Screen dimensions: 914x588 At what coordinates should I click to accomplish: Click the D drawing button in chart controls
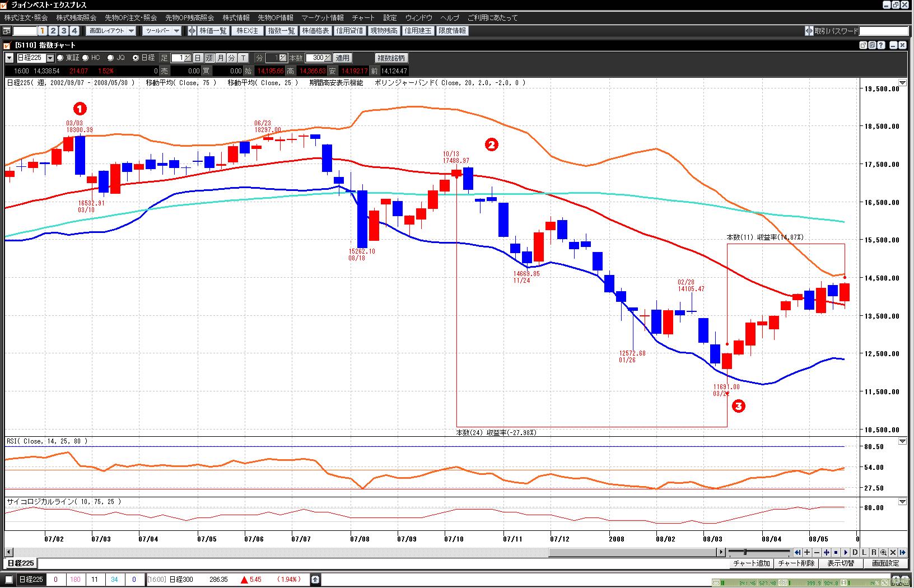855,552
